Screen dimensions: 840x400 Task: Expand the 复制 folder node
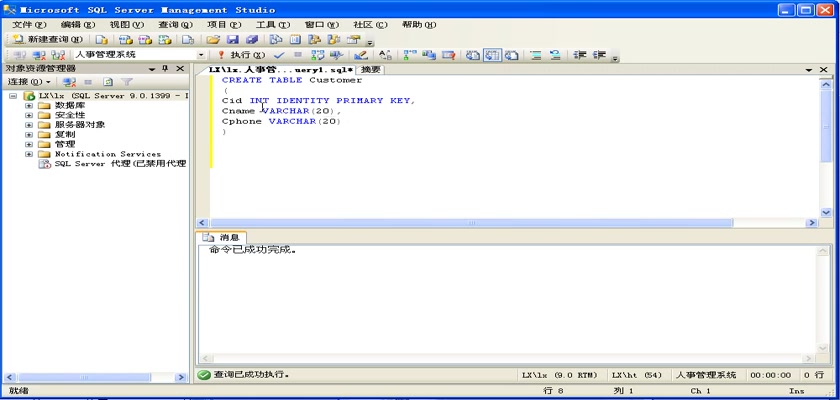coord(29,134)
